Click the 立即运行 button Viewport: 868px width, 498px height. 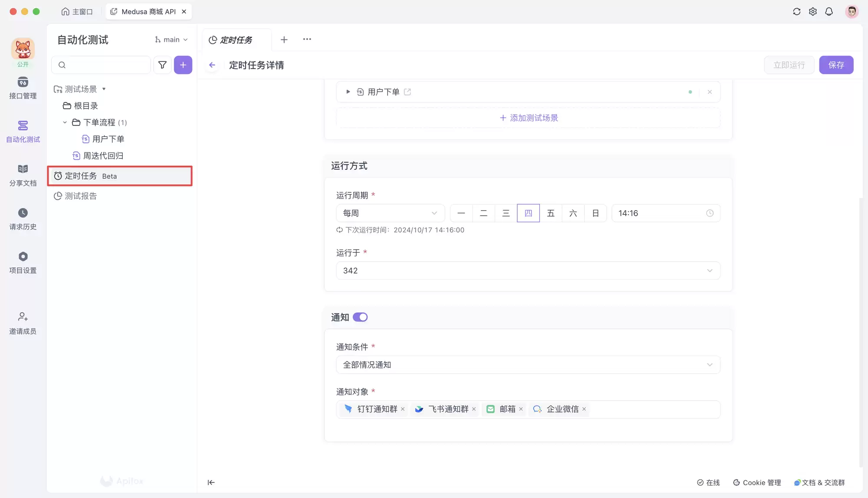(789, 65)
